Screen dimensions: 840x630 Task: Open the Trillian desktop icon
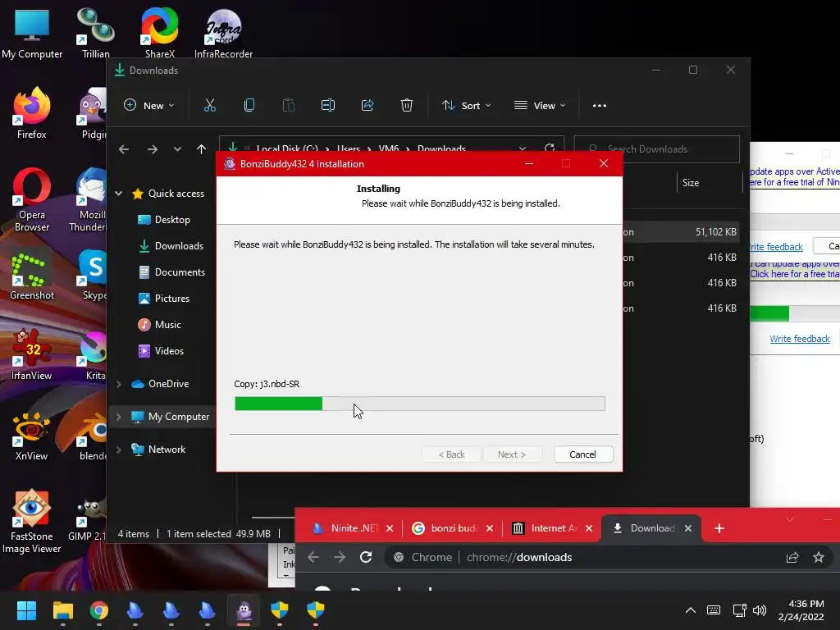pos(96,33)
